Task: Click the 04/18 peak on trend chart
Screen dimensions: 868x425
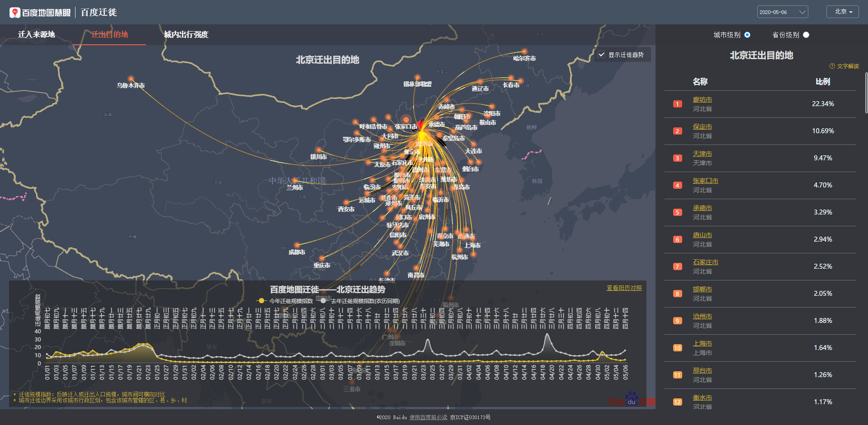Action: [x=547, y=335]
